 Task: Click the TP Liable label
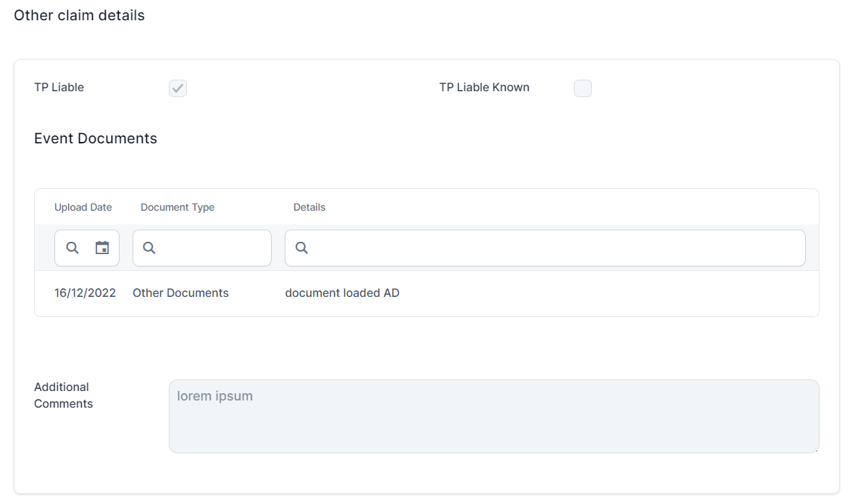pyautogui.click(x=59, y=88)
